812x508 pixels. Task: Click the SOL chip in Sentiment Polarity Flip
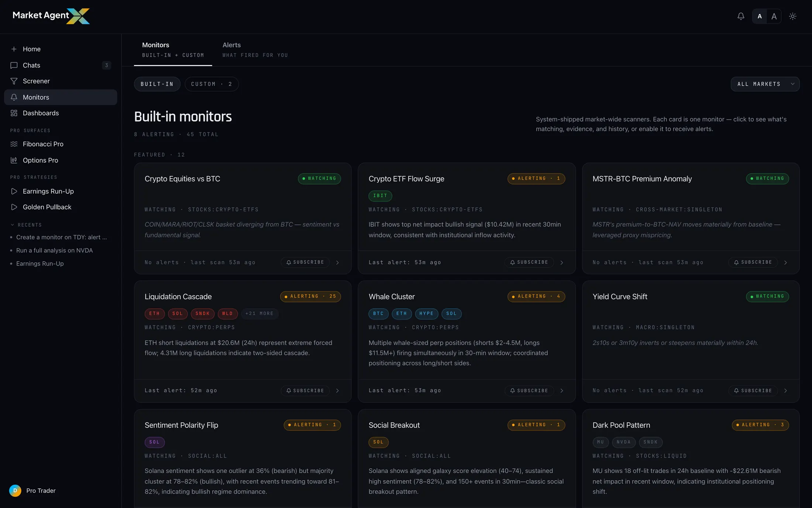[x=154, y=442]
